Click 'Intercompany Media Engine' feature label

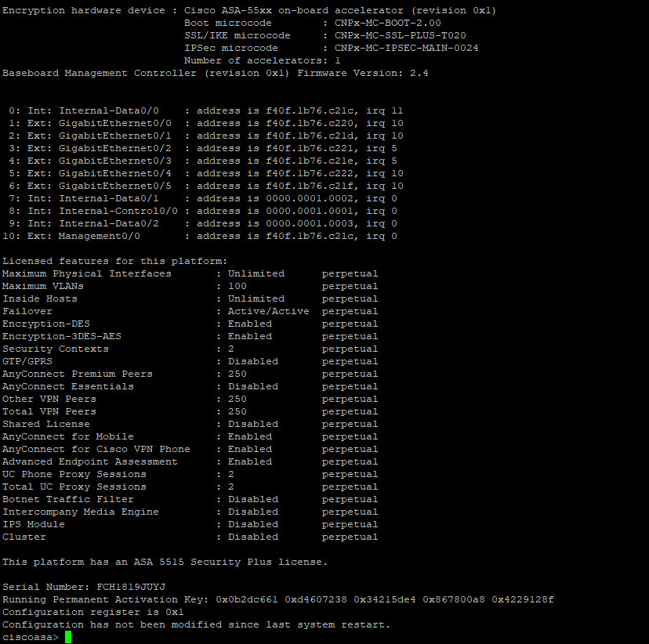tap(81, 512)
